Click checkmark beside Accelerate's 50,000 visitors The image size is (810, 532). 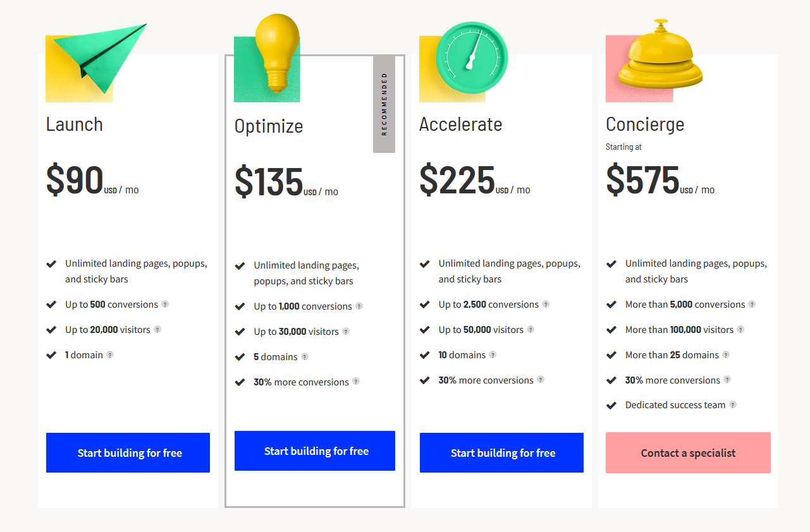tap(424, 329)
